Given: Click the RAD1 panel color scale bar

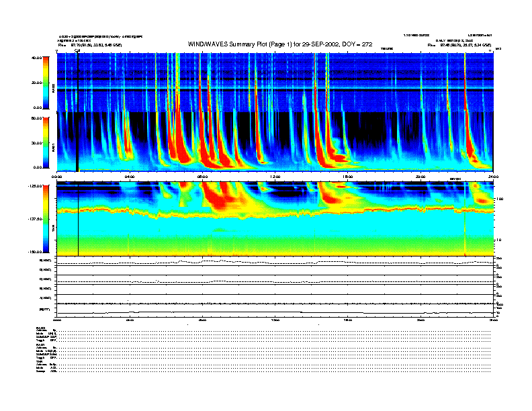Looking at the screenshot, I should pyautogui.click(x=46, y=142).
